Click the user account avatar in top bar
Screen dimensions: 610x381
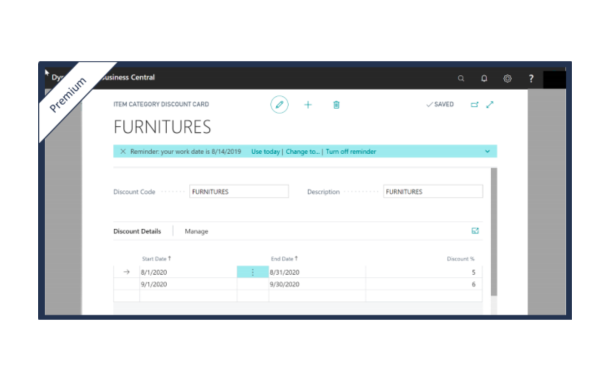point(554,79)
